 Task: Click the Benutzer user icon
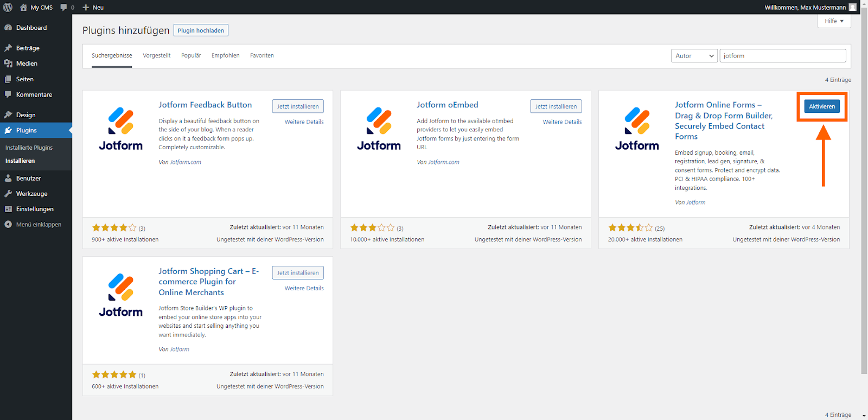[8, 178]
